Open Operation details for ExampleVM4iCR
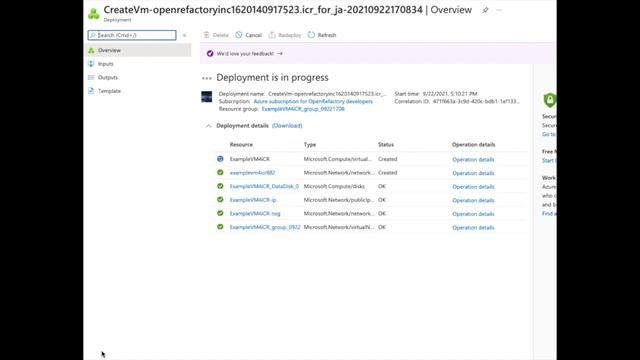640x360 pixels. point(473,160)
